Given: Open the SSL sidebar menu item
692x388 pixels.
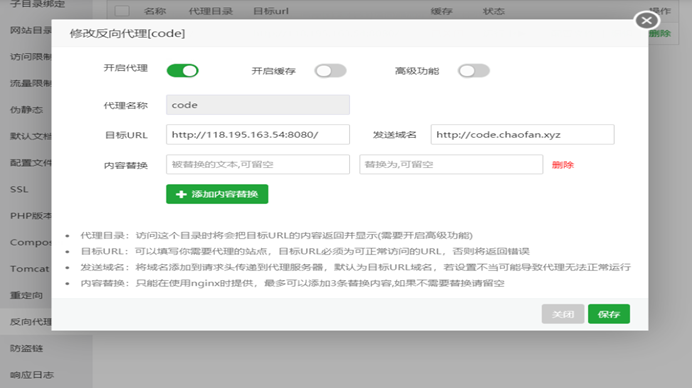Looking at the screenshot, I should (x=19, y=189).
